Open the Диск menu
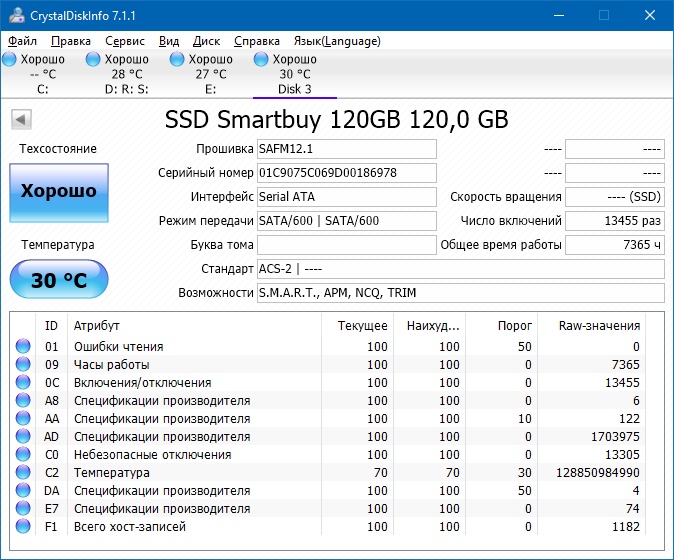The width and height of the screenshot is (674, 560). click(206, 41)
